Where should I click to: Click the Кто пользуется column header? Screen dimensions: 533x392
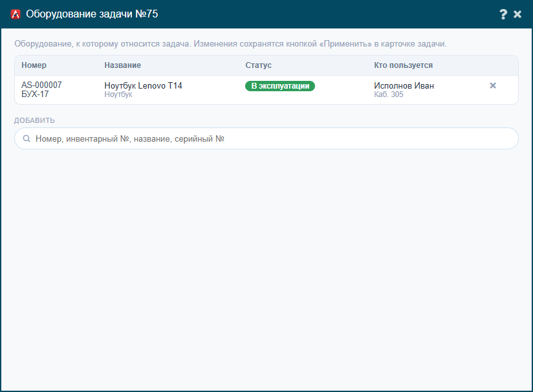click(403, 65)
